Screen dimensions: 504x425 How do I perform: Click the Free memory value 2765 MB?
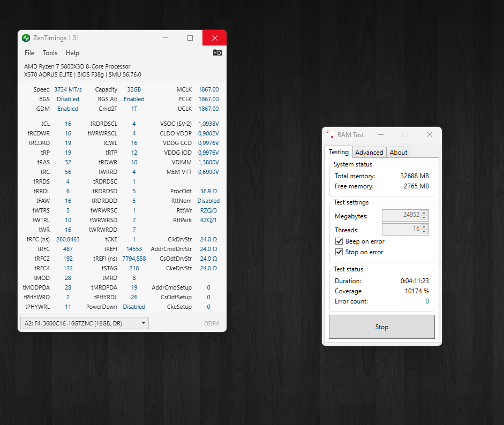[x=416, y=186]
